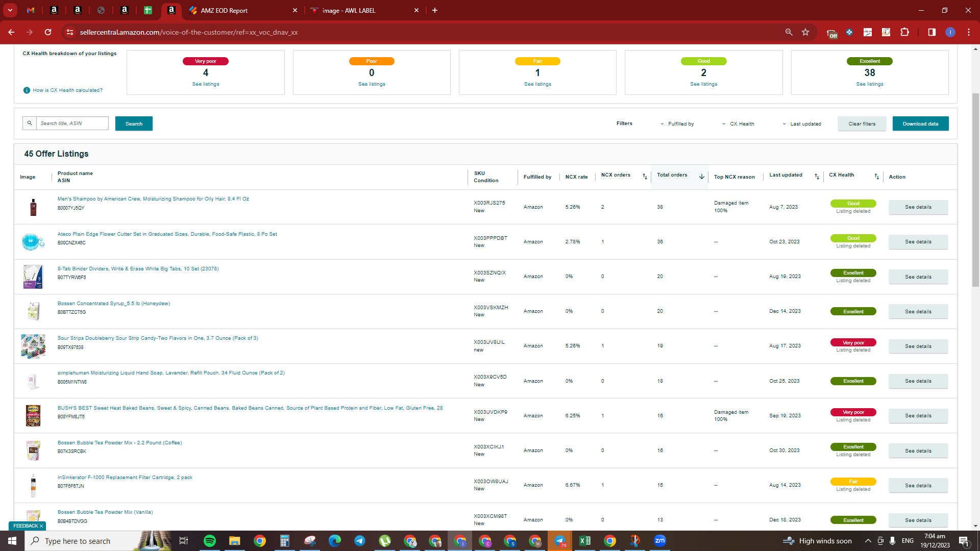Click the Oct 23, 2023 last updated date
980x551 pixels.
tap(784, 242)
